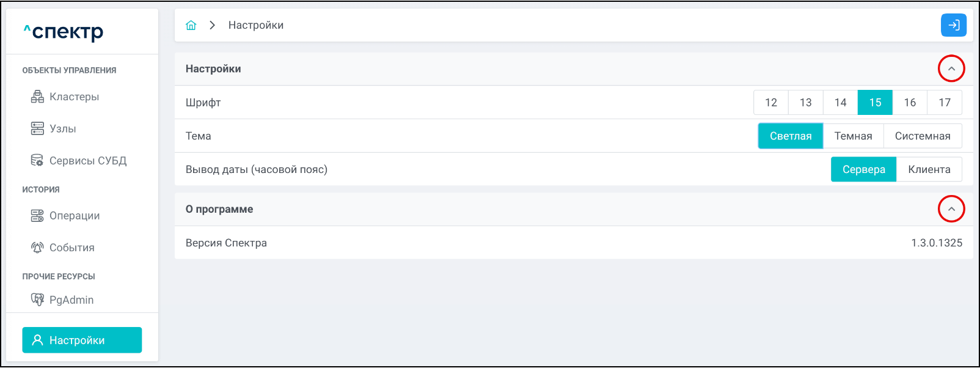This screenshot has width=980, height=368.
Task: Select the Темная theme option
Action: click(x=853, y=136)
